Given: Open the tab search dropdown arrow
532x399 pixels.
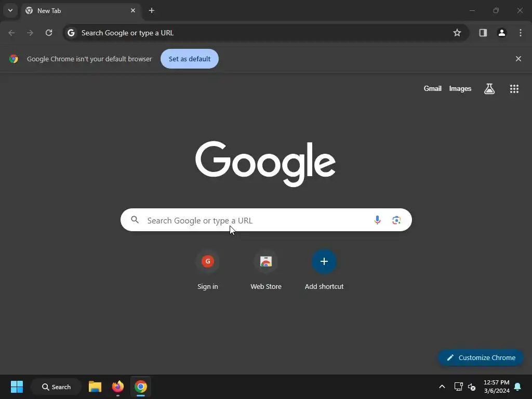Looking at the screenshot, I should point(10,10).
